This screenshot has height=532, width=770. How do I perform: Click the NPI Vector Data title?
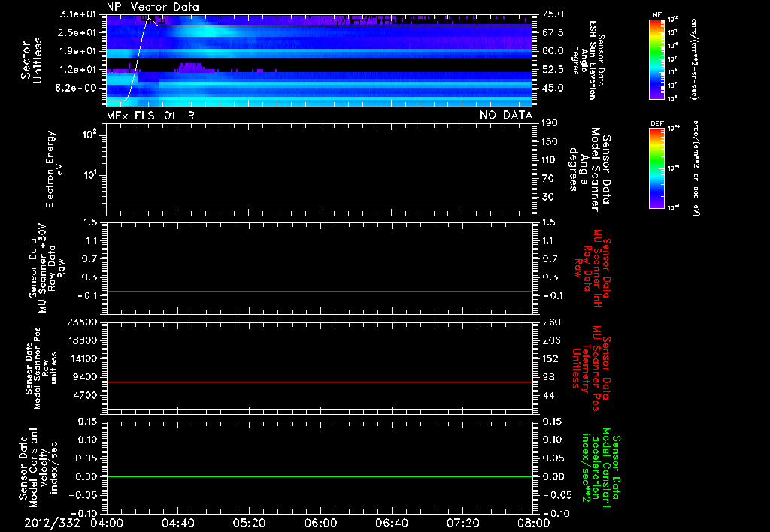point(153,7)
